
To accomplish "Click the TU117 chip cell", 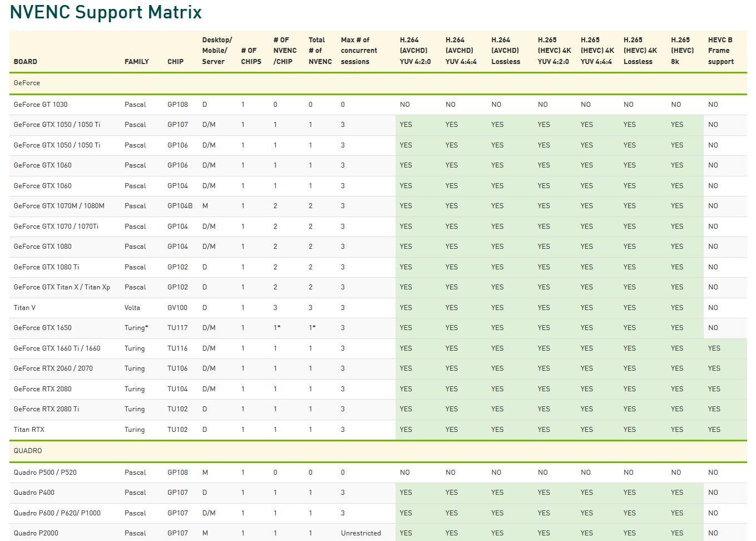I will (177, 328).
